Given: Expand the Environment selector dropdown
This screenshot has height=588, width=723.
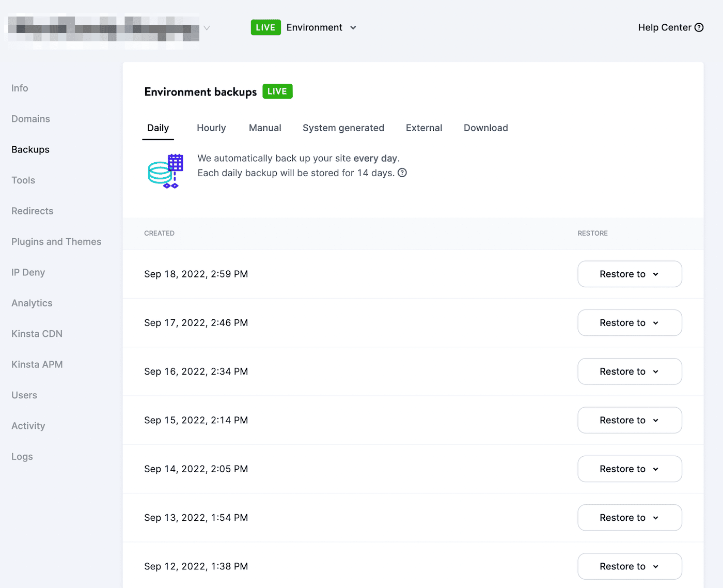Looking at the screenshot, I should [x=353, y=27].
